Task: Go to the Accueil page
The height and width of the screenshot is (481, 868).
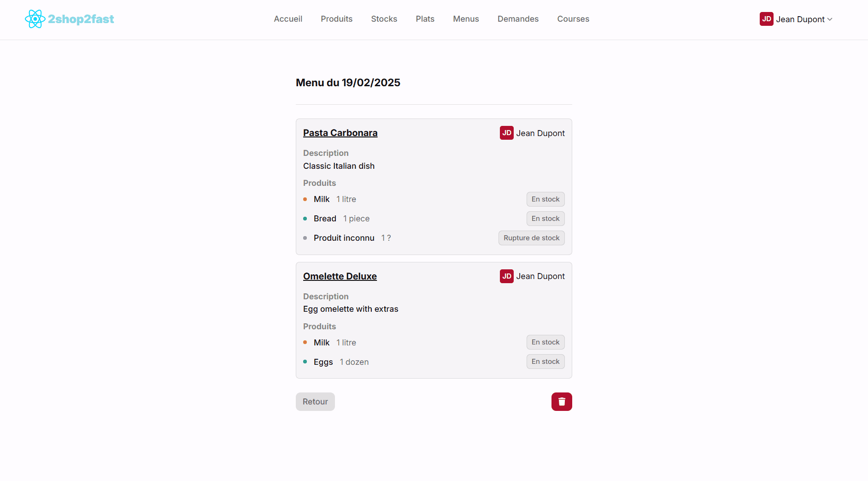Action: [x=288, y=19]
